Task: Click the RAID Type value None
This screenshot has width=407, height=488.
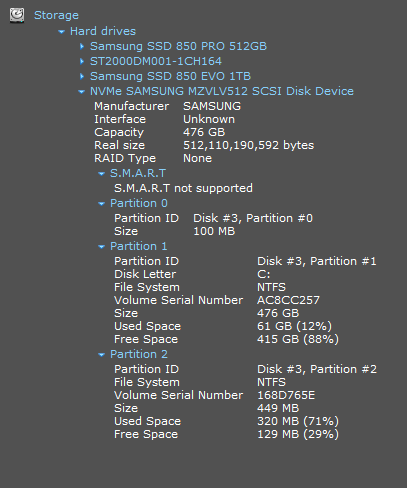Action: 197,158
